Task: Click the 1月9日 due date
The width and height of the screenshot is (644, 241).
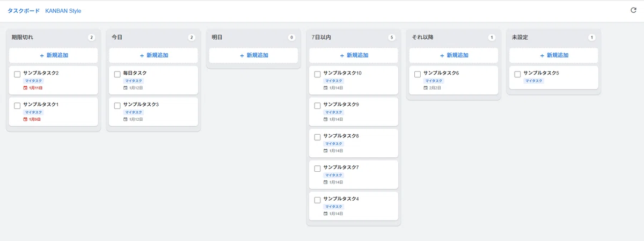Action: 34,119
